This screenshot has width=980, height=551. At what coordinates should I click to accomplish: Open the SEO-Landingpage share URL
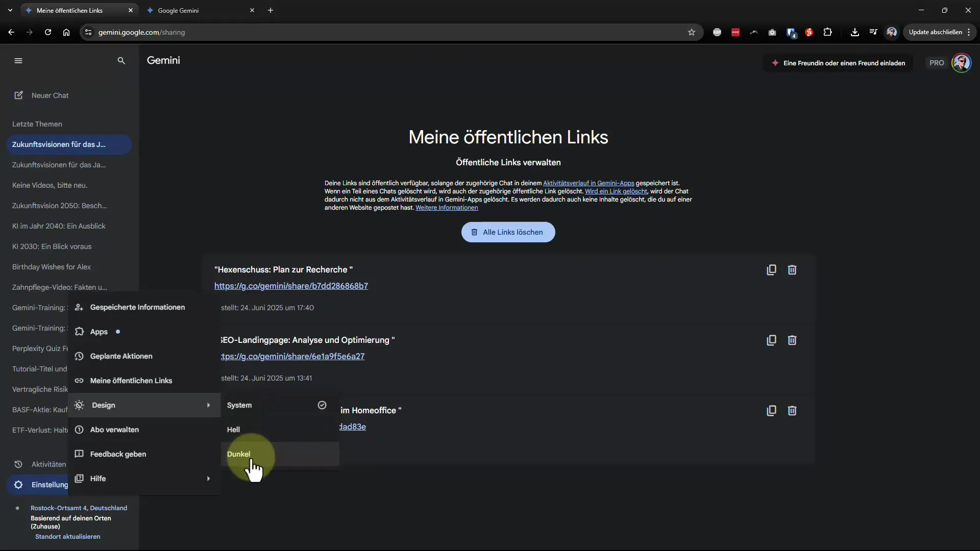tap(293, 356)
